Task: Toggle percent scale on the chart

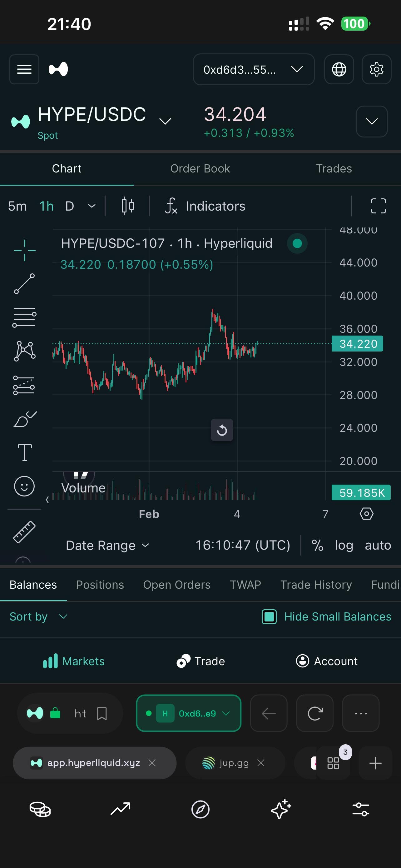Action: (317, 545)
